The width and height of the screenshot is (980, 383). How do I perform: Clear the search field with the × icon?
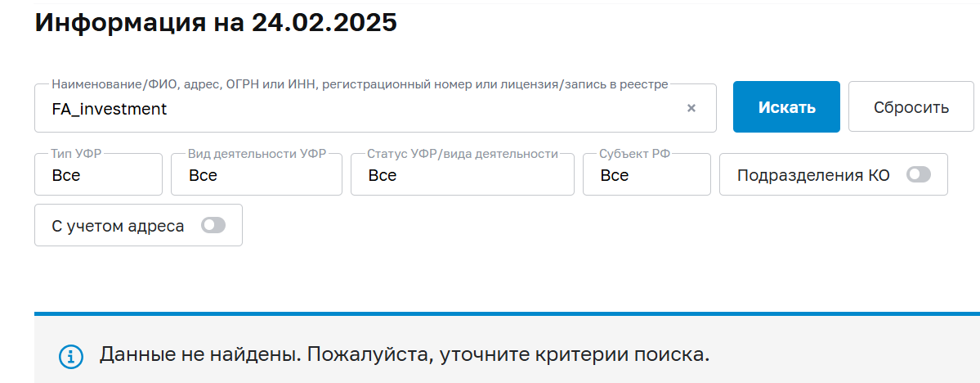[x=691, y=108]
